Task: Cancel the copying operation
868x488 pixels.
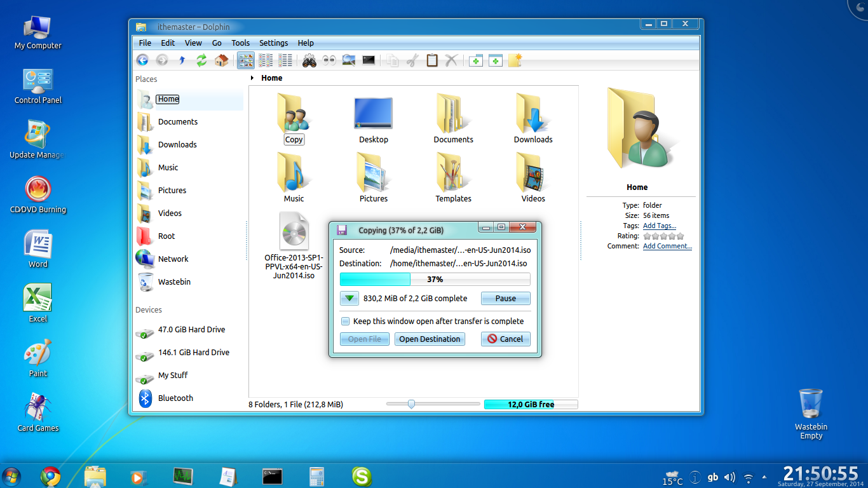Action: (x=506, y=339)
